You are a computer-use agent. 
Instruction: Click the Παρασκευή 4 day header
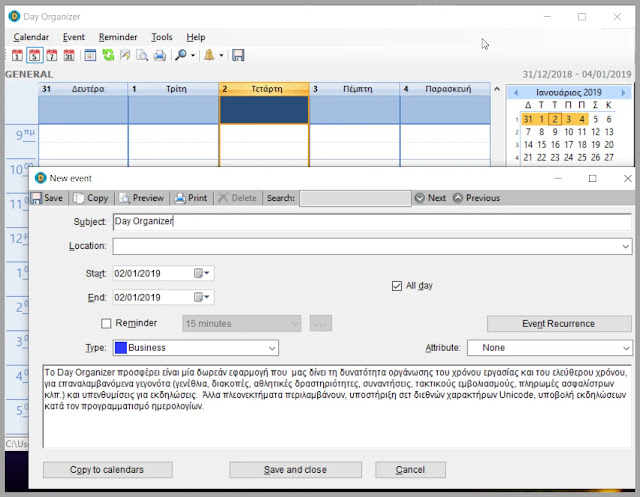(445, 89)
